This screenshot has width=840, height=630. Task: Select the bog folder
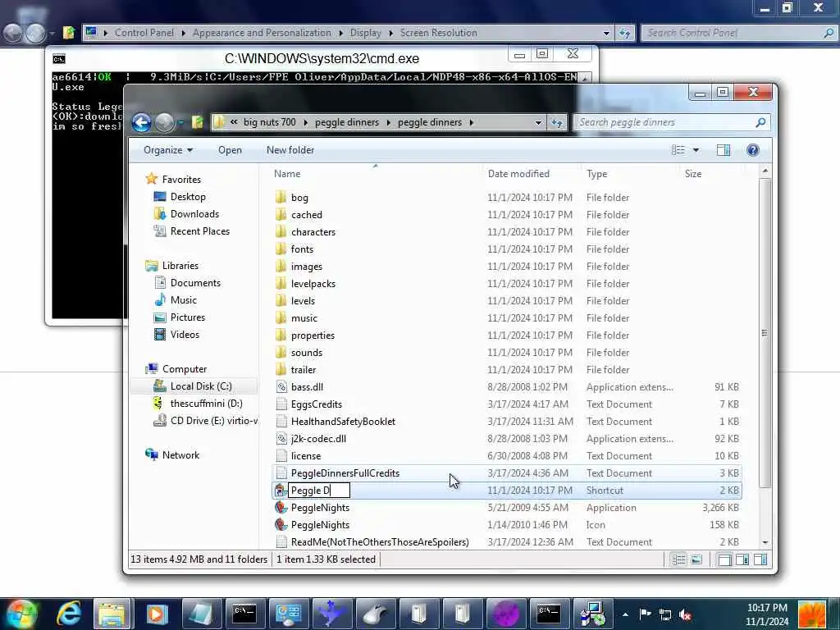[299, 198]
